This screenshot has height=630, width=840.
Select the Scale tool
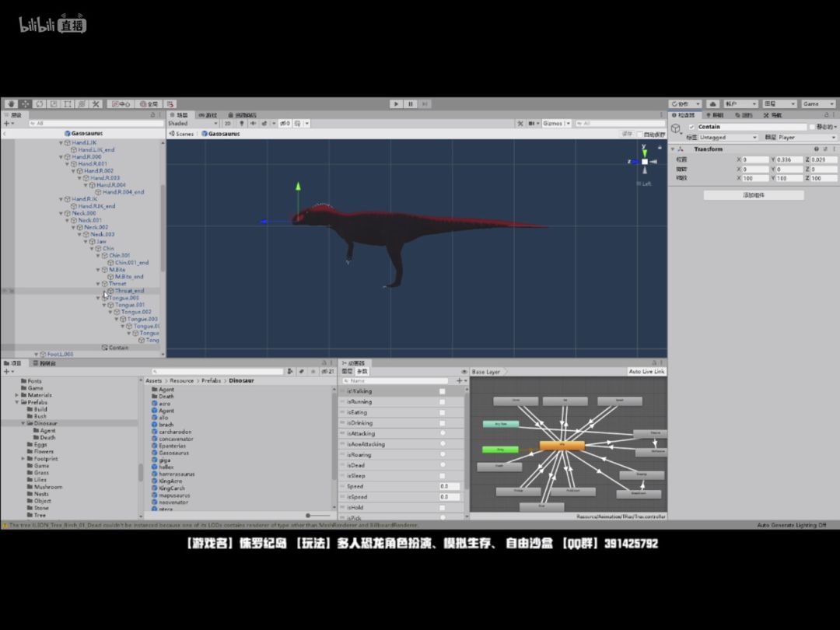click(x=54, y=104)
